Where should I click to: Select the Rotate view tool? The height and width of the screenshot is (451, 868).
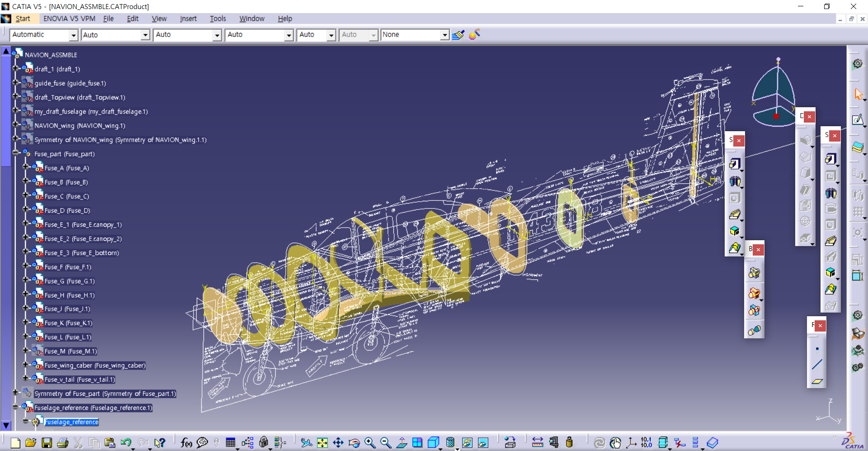(x=354, y=443)
